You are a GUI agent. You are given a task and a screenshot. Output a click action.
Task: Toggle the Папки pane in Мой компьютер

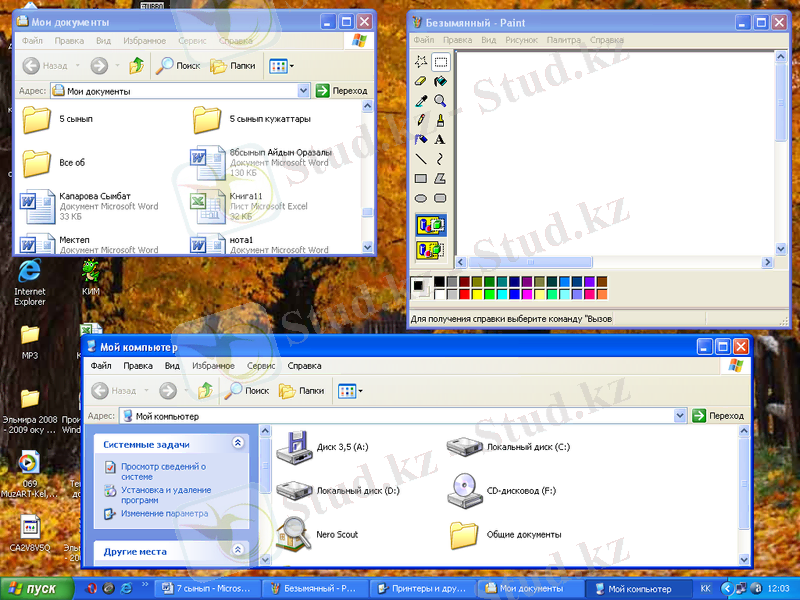[x=301, y=391]
